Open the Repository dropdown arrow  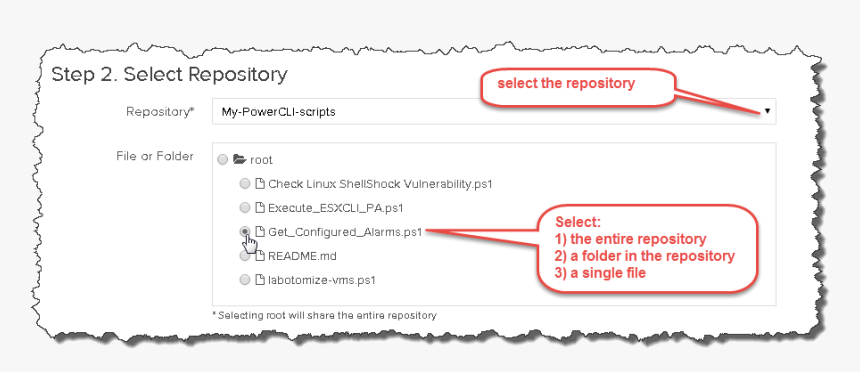tap(767, 111)
